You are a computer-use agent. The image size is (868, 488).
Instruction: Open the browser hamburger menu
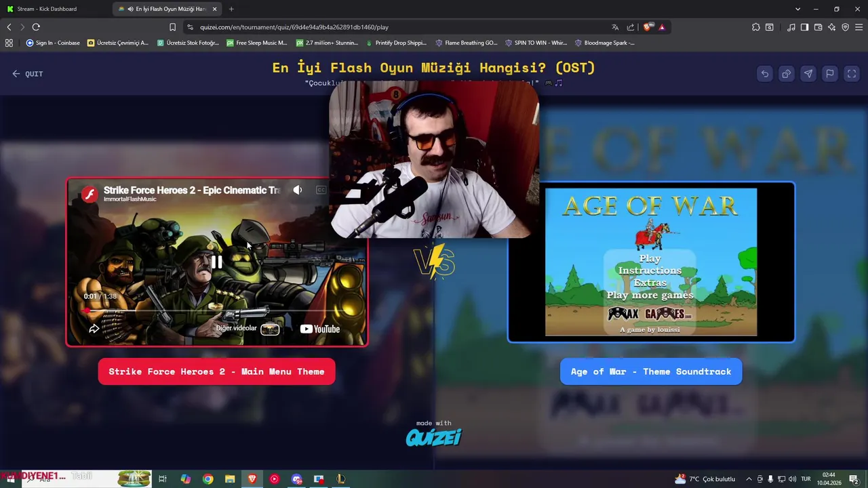point(859,27)
